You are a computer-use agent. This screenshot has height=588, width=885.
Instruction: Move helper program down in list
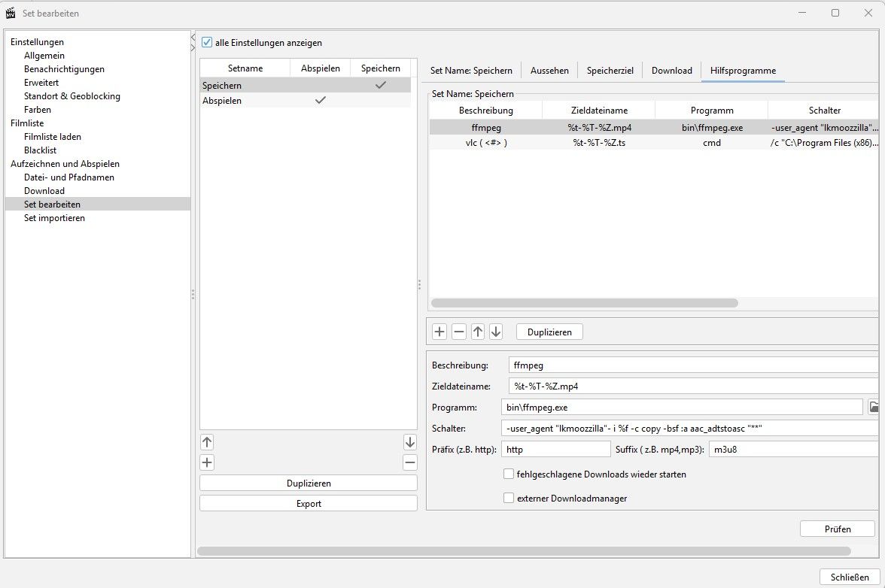point(495,332)
